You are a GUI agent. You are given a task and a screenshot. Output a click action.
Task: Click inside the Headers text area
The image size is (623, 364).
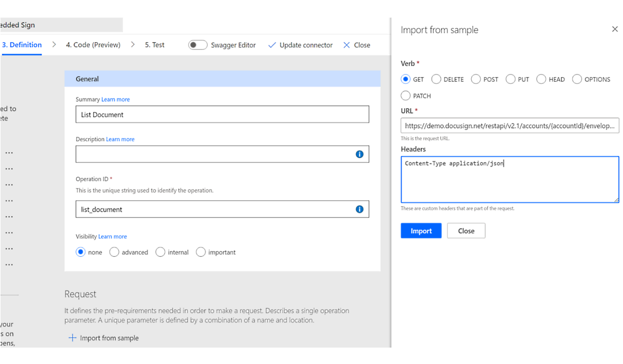pyautogui.click(x=509, y=179)
